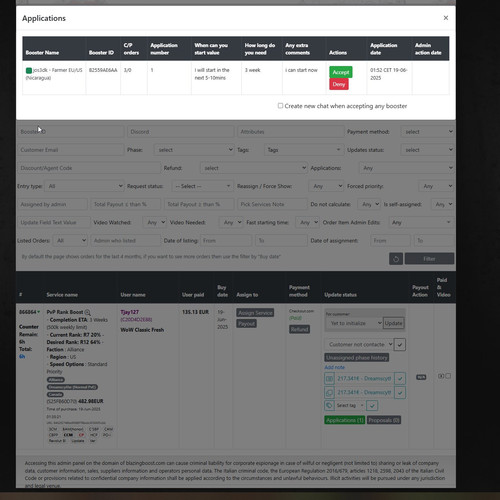Viewport: 500px width, 500px height.
Task: Click the green arrow next to order 866864
Action: 39,312
